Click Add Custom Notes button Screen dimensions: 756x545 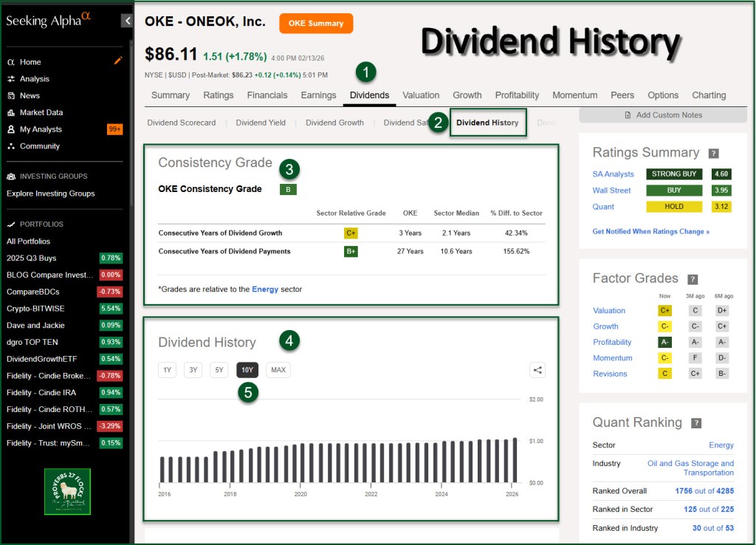663,115
